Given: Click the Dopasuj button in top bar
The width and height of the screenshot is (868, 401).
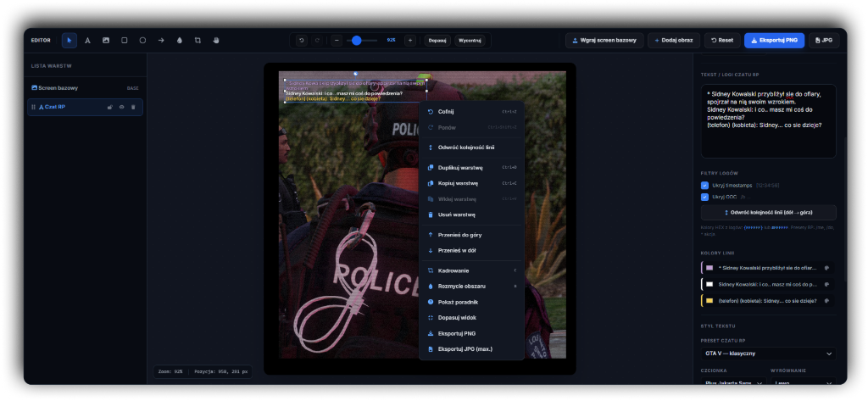Looking at the screenshot, I should [x=437, y=41].
